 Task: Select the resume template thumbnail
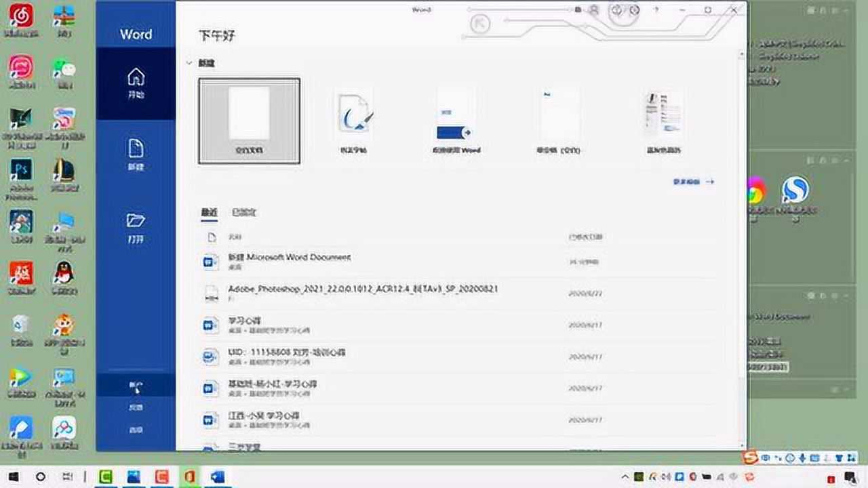[x=663, y=121]
